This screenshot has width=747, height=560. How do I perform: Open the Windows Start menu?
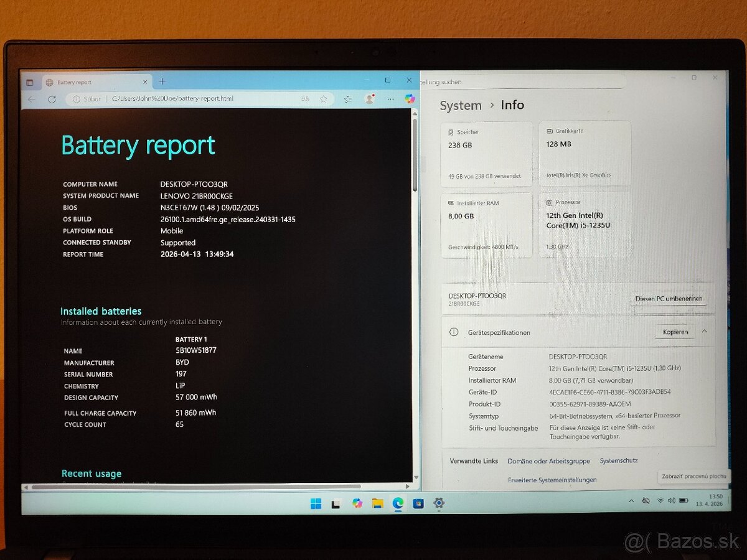[x=316, y=505]
